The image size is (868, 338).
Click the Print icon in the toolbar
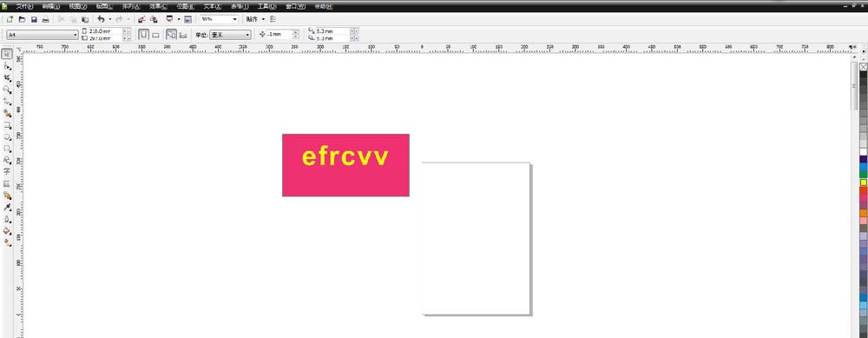46,19
